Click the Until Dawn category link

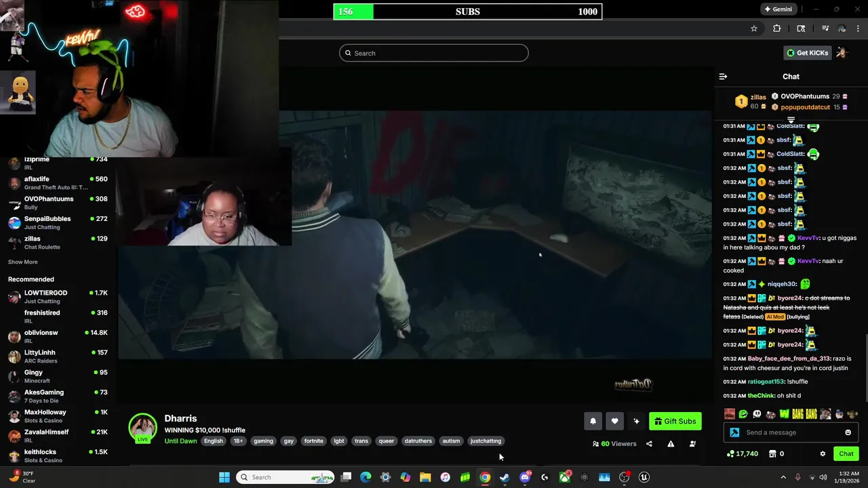(x=180, y=441)
